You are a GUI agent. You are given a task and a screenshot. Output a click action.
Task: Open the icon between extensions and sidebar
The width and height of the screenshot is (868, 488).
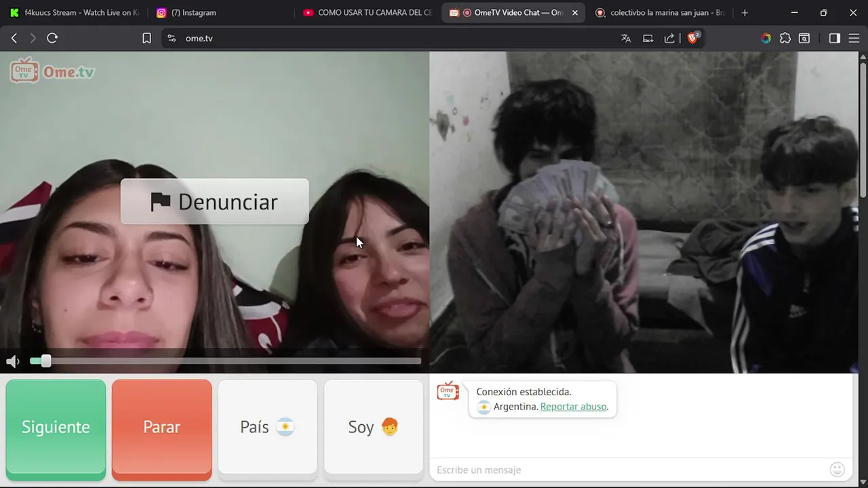[804, 39]
